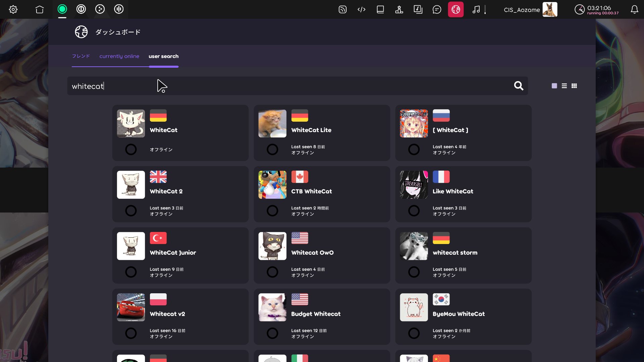
Task: Click the French flag on Like WhiteCat
Action: [441, 177]
